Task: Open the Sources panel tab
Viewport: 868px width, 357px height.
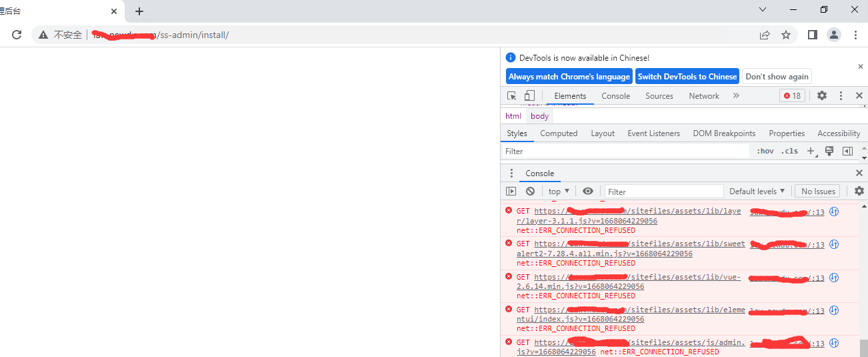Action: (x=659, y=96)
